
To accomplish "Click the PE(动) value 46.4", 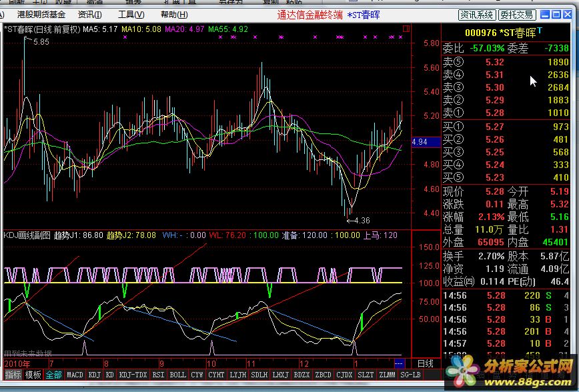I will point(560,281).
